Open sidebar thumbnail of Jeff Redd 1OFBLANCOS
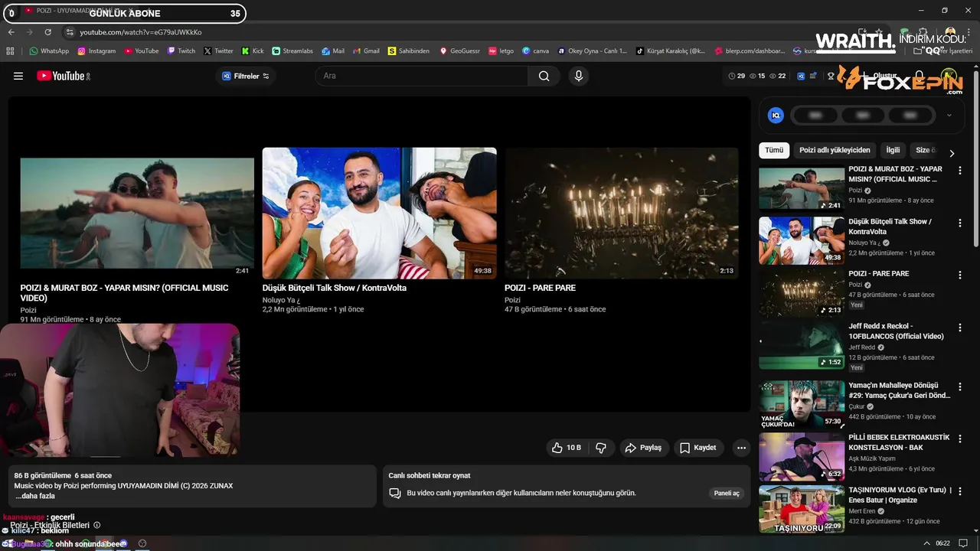Screen dimensions: 980x551 [802, 345]
